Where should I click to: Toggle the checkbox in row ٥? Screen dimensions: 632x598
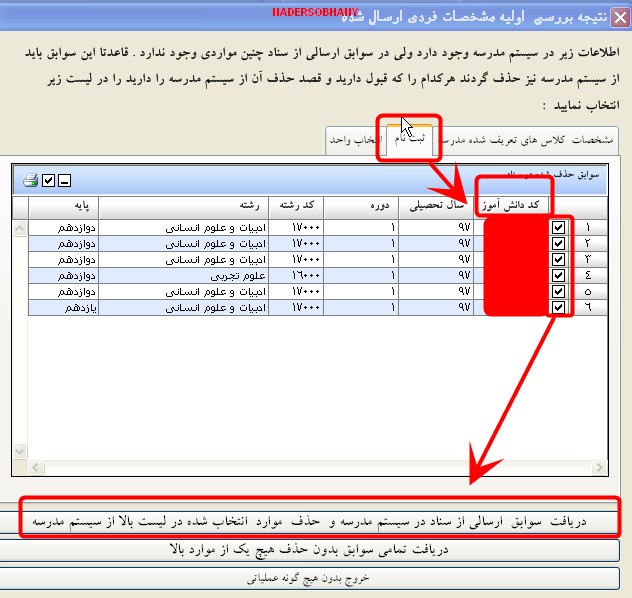[x=558, y=291]
